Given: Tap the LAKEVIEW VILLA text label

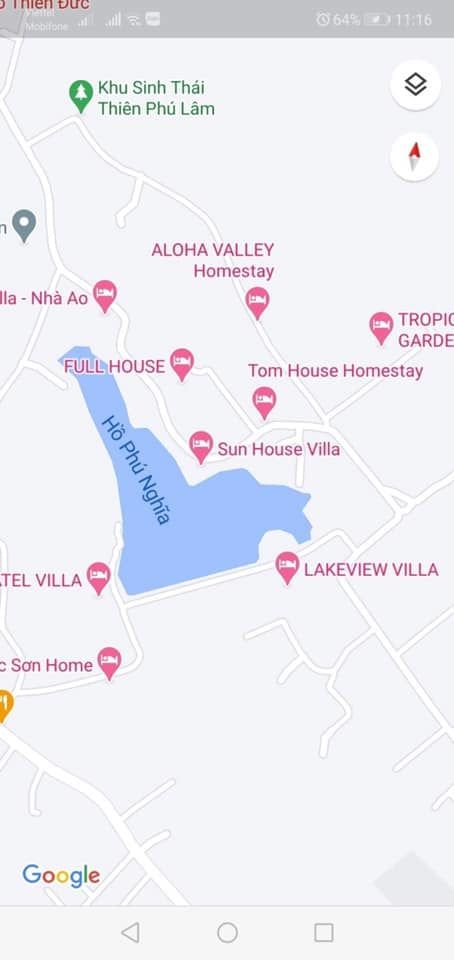Looking at the screenshot, I should coord(371,570).
